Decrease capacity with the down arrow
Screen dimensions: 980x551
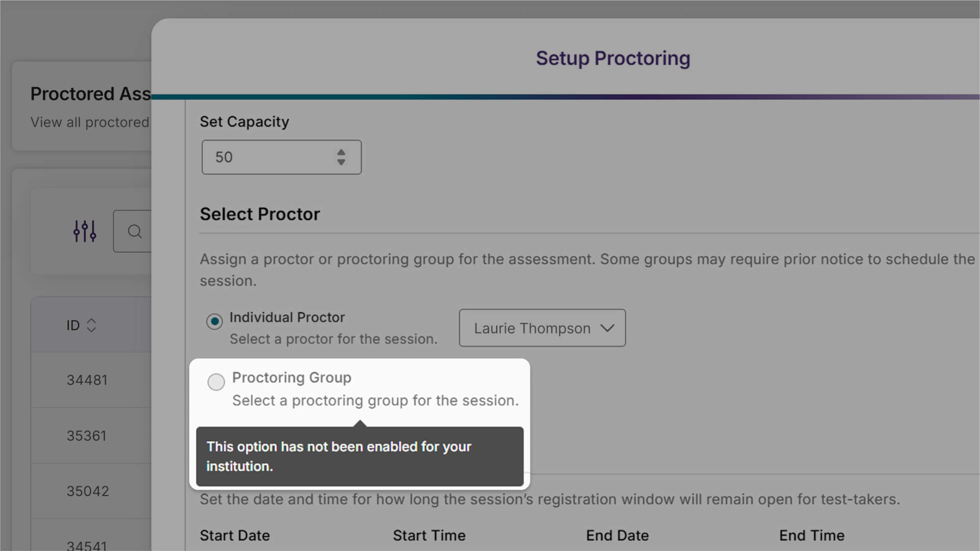[x=341, y=162]
